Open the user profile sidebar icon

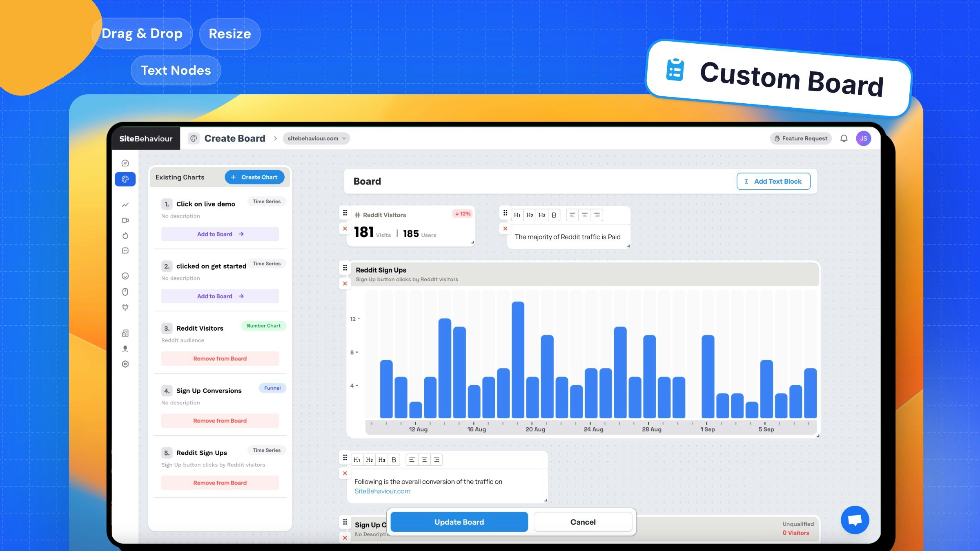click(x=125, y=349)
